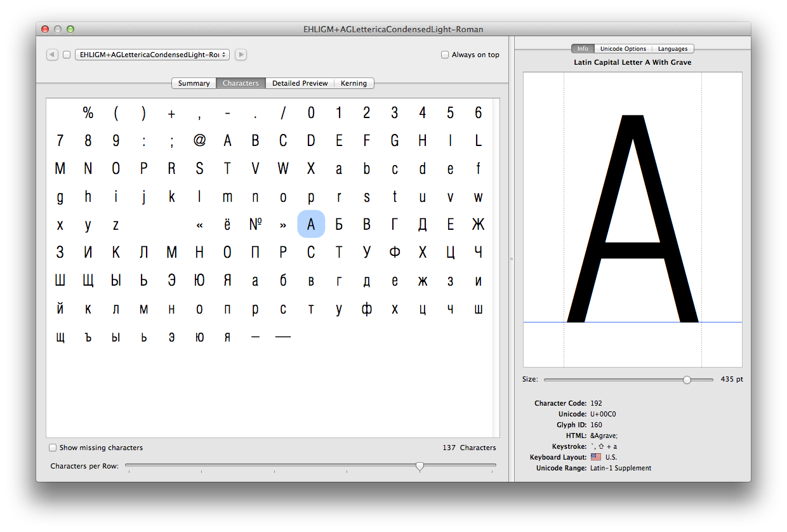Go to previous font arrow button
The image size is (787, 532).
tap(53, 55)
